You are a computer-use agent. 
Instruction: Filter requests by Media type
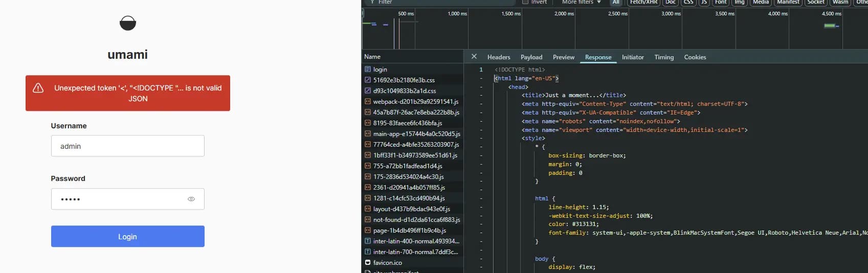(x=761, y=2)
